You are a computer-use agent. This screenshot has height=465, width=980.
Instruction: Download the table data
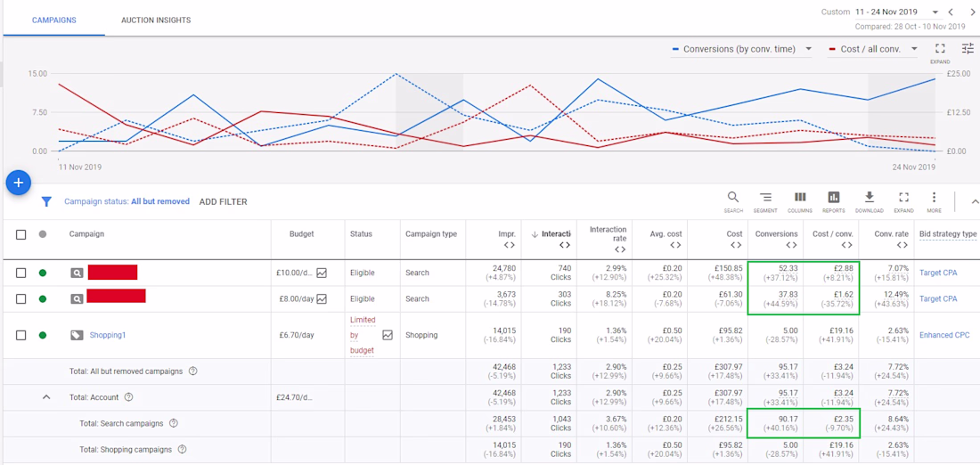(x=869, y=201)
